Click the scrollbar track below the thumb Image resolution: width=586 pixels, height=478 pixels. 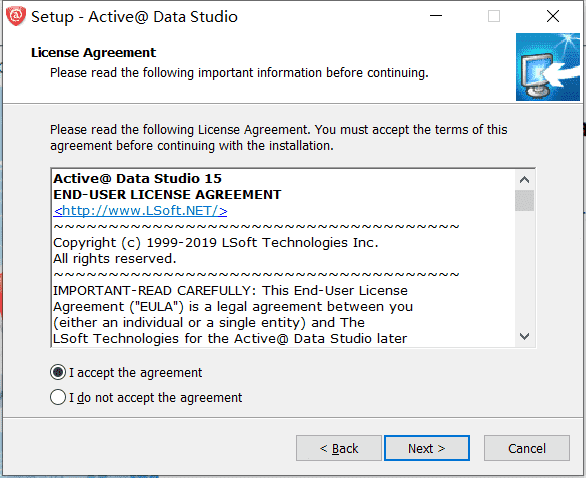pyautogui.click(x=524, y=269)
